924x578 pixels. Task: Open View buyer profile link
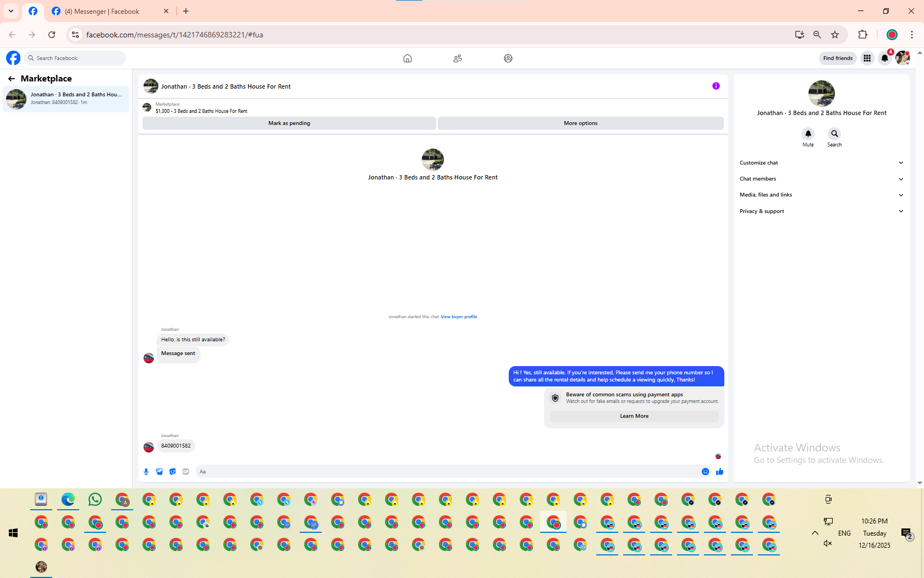[459, 317]
